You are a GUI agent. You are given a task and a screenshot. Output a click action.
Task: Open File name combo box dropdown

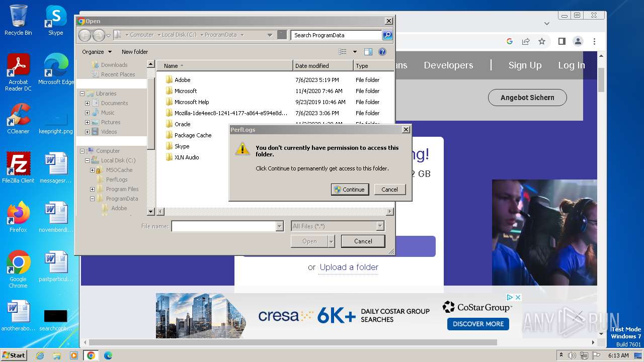click(x=280, y=227)
